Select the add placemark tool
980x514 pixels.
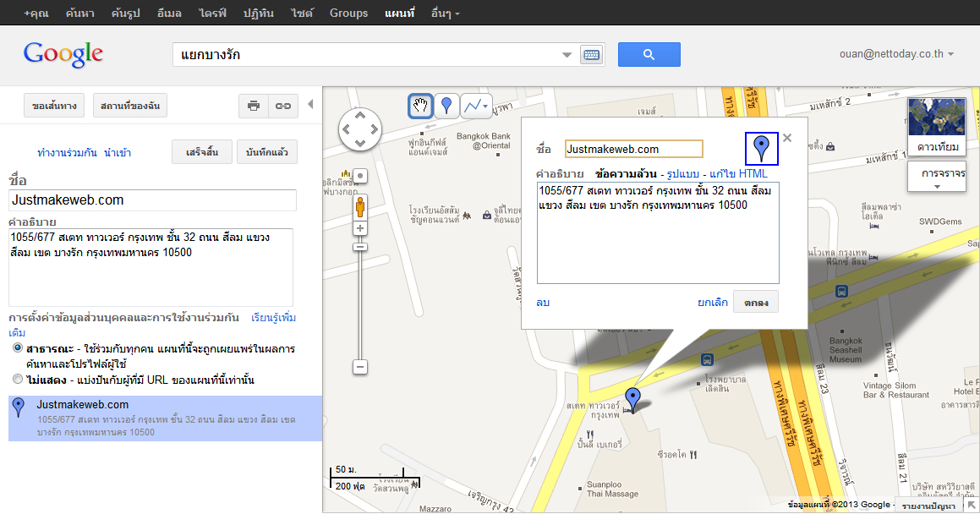pyautogui.click(x=446, y=106)
